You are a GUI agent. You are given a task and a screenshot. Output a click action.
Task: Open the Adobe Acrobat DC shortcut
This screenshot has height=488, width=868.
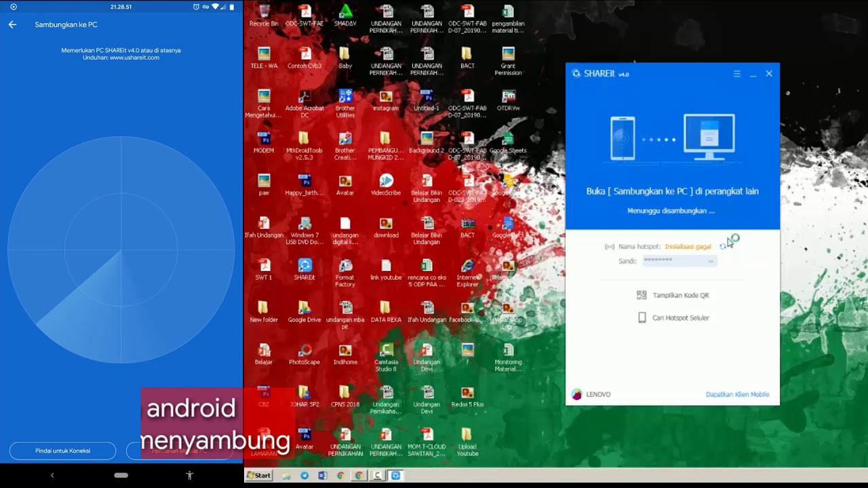click(304, 104)
